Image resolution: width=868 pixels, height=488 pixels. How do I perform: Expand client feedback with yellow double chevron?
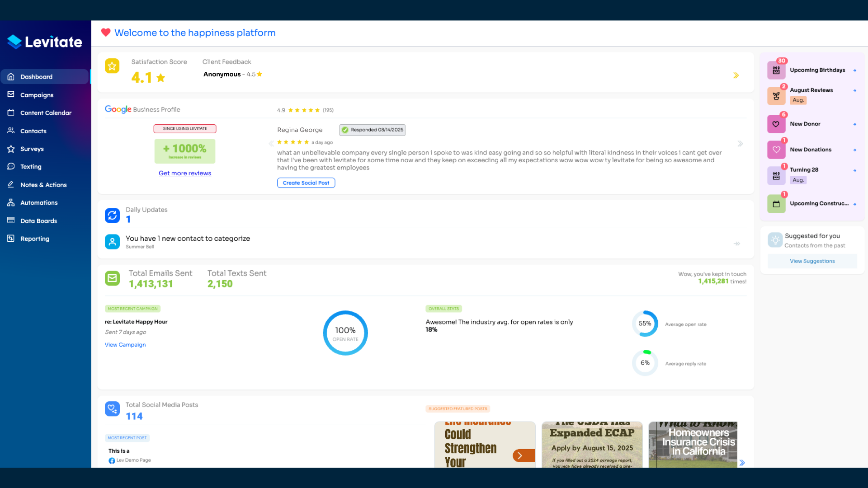[x=736, y=75]
